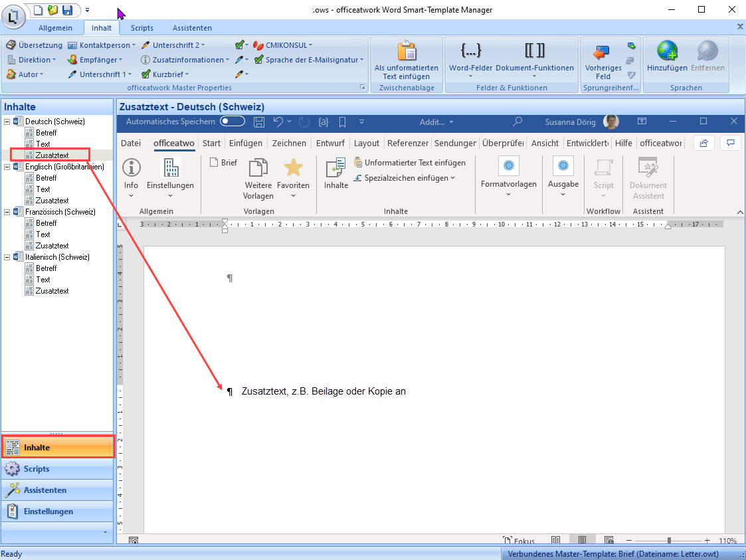Click the Fokus view button
This screenshot has width=746, height=560.
[519, 541]
